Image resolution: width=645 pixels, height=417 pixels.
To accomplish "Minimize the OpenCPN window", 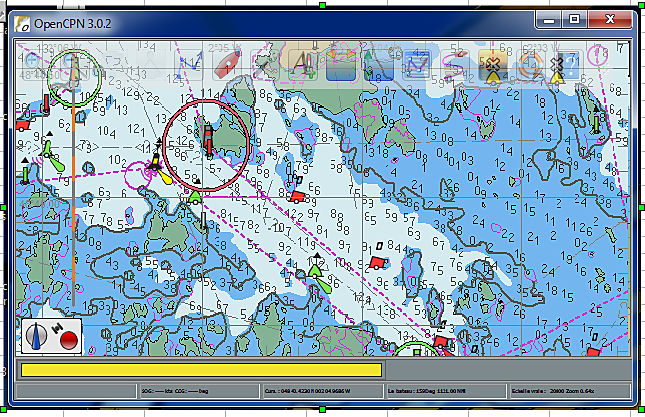I will coord(549,19).
